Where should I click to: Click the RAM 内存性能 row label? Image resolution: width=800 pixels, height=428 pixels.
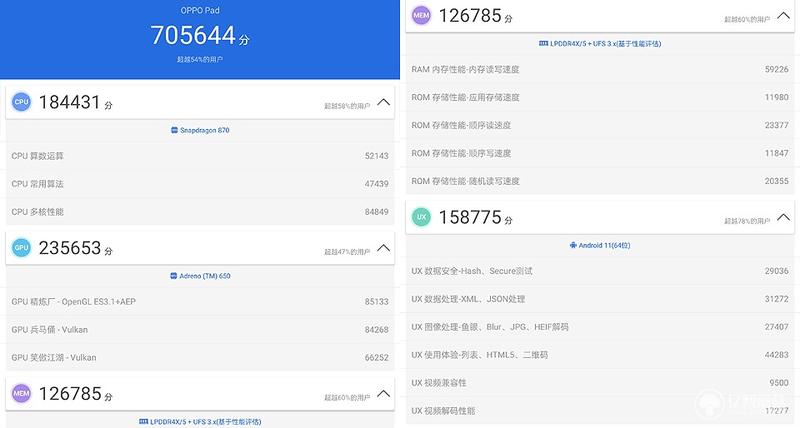pos(465,69)
